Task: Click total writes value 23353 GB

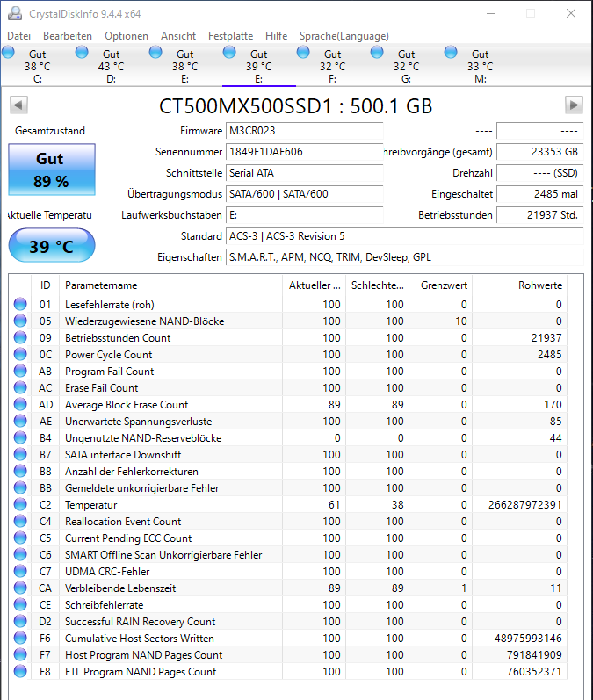Action: (x=540, y=152)
